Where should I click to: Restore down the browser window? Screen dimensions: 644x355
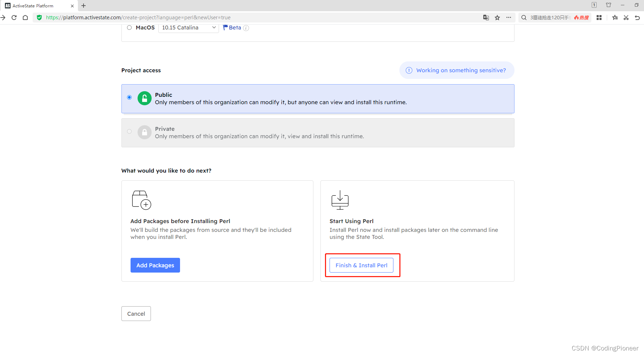[636, 5]
